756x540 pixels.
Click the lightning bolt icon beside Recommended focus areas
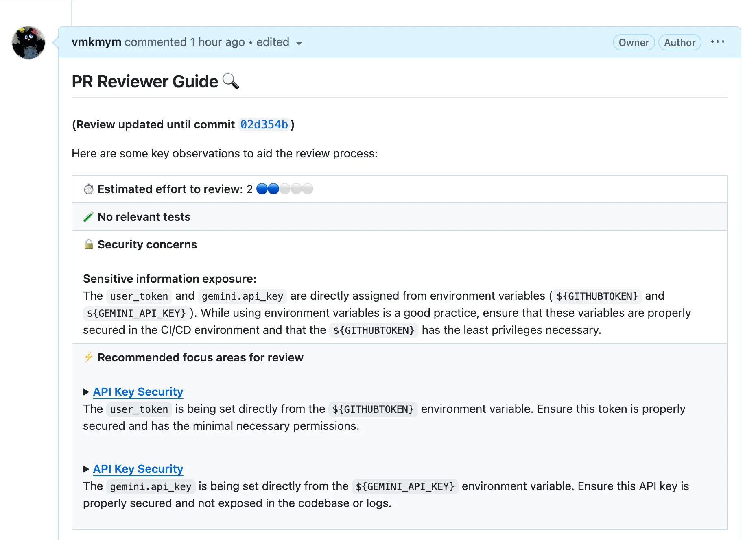[89, 357]
